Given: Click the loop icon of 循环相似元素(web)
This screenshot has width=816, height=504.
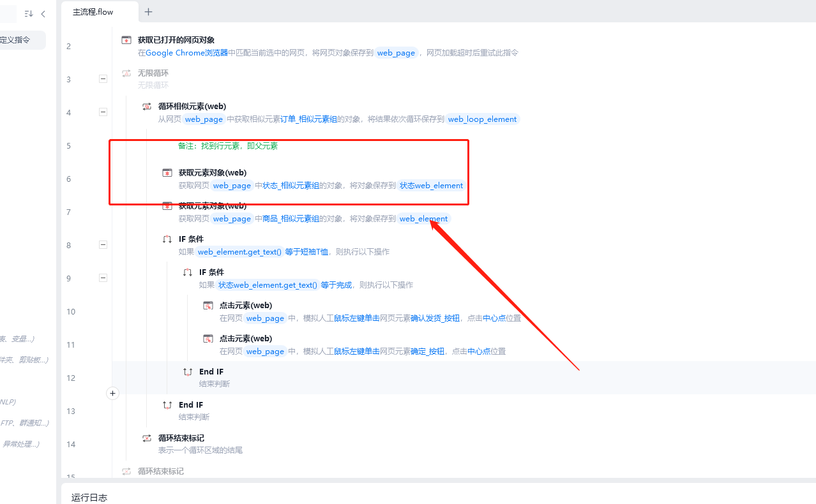Looking at the screenshot, I should [x=147, y=107].
